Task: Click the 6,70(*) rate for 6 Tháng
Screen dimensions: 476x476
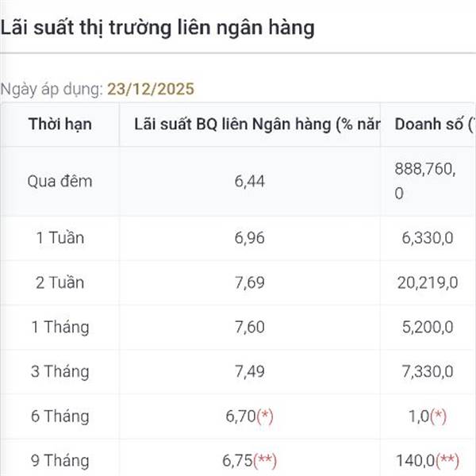Action: click(250, 416)
